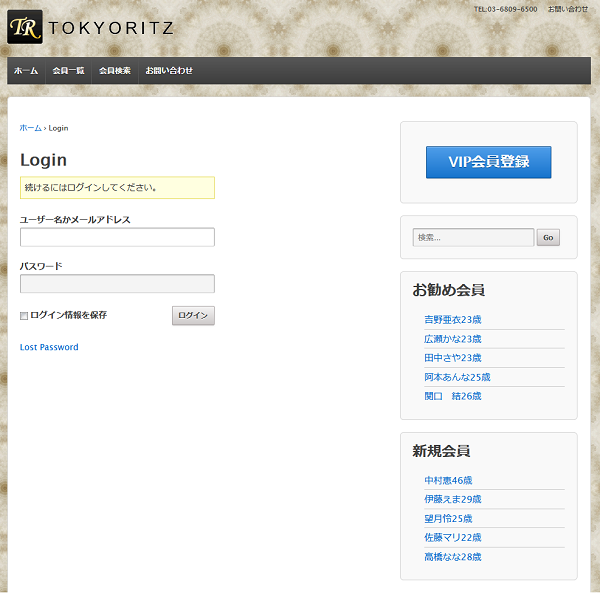Focus the username or email input field
This screenshot has height=593, width=600.
click(117, 237)
